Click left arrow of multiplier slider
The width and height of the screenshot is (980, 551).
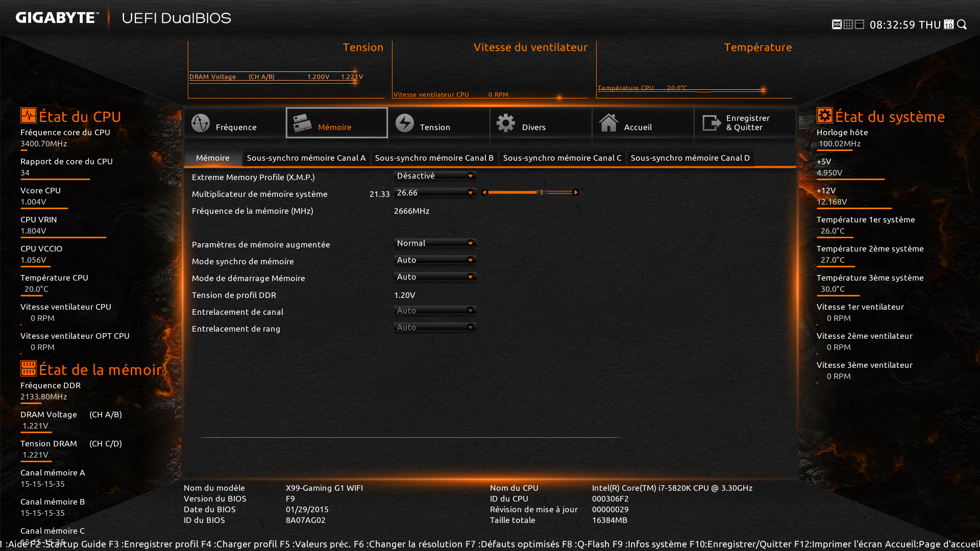pos(484,192)
